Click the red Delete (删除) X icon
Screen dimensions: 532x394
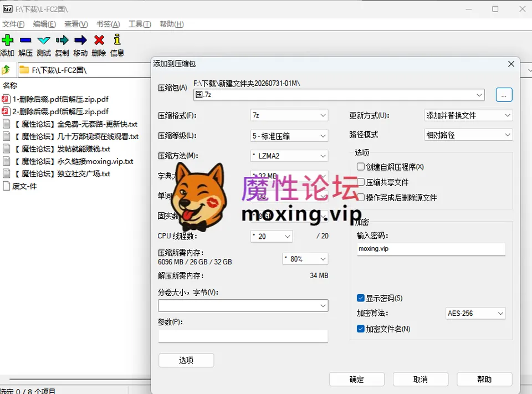99,40
